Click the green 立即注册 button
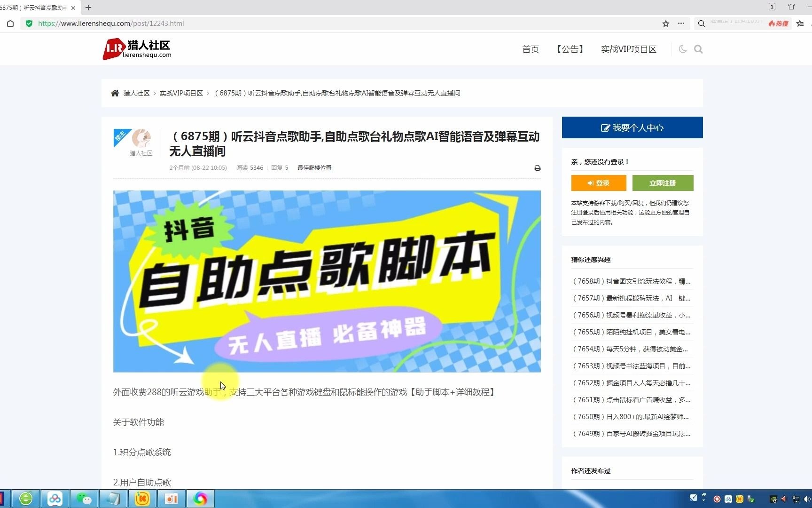812x508 pixels. click(663, 183)
